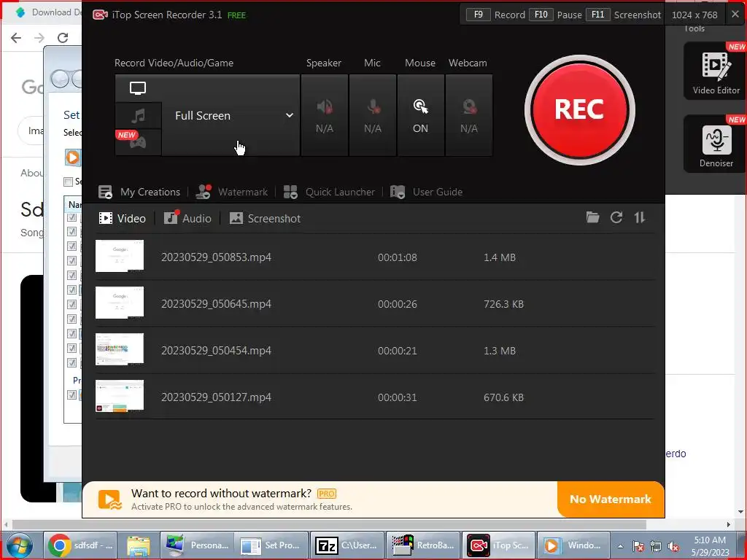Click size value 1.3 MB
This screenshot has height=560, width=747.
(499, 351)
